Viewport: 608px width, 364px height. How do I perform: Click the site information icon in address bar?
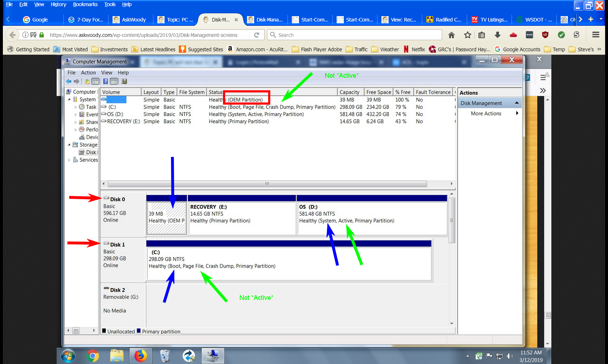[25, 35]
